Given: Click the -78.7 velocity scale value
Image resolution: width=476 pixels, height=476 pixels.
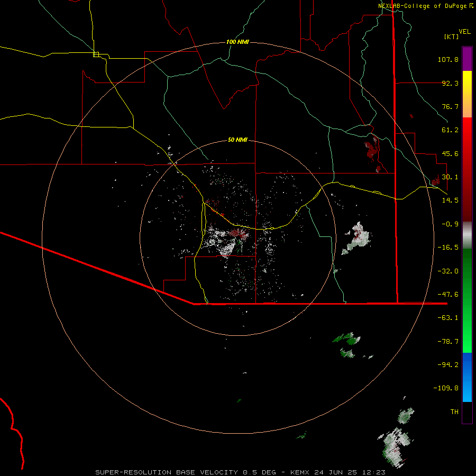Looking at the screenshot, I should [x=448, y=342].
